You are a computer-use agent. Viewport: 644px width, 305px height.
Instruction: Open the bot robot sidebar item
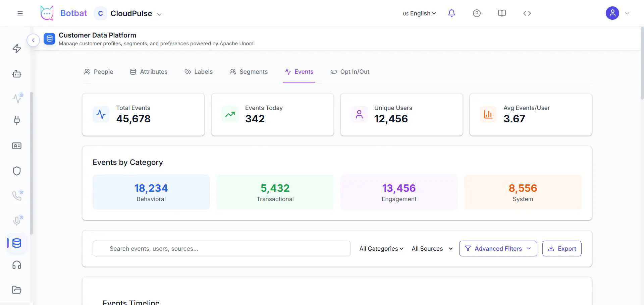(x=17, y=74)
